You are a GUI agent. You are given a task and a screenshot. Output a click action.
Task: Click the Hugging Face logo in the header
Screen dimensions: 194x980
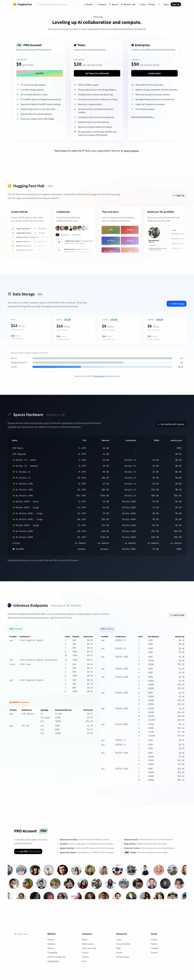click(22, 4)
